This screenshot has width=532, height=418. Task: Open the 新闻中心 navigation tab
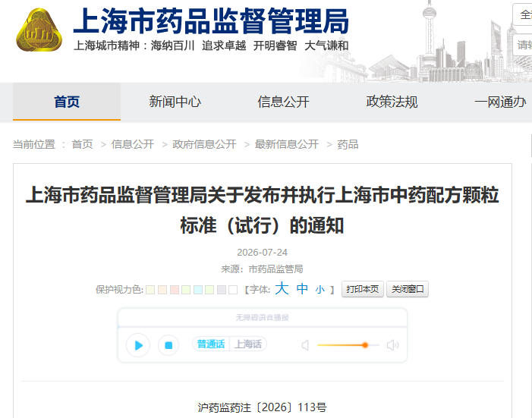click(x=175, y=102)
